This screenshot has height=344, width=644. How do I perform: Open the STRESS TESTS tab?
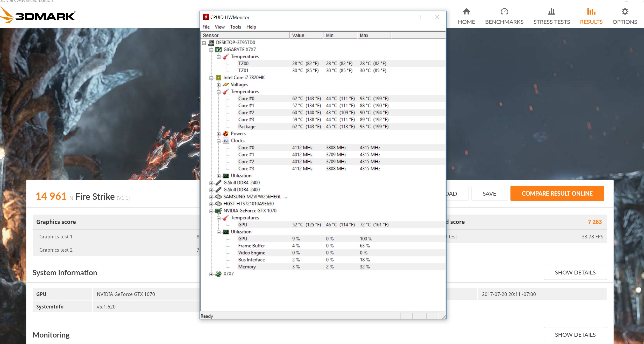coord(551,17)
